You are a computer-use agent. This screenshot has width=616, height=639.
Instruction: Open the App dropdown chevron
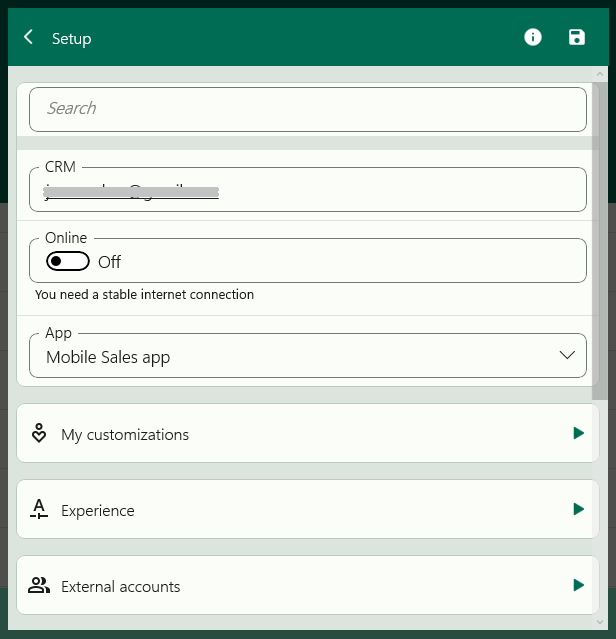pyautogui.click(x=567, y=356)
